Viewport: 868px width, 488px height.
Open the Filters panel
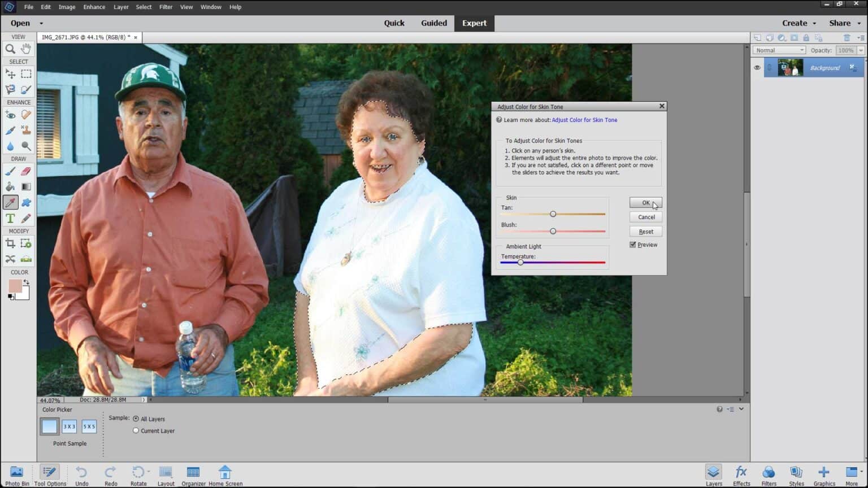pos(769,474)
